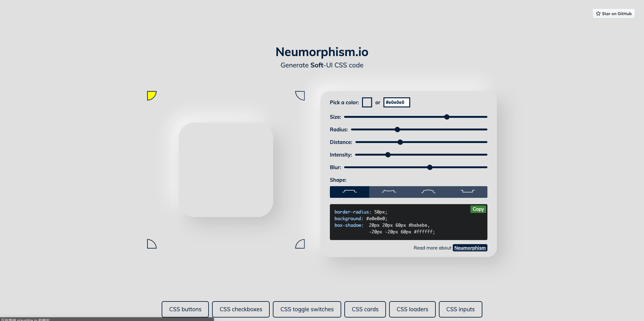Open the CSS buttons page
Image resolution: width=644 pixels, height=321 pixels.
(185, 309)
